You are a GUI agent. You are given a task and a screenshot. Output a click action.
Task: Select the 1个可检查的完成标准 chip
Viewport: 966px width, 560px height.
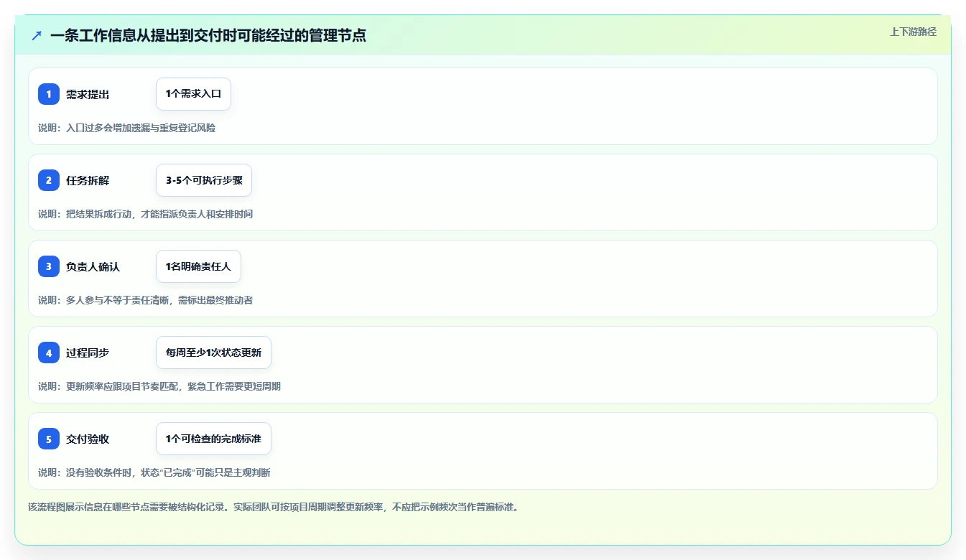click(x=213, y=439)
